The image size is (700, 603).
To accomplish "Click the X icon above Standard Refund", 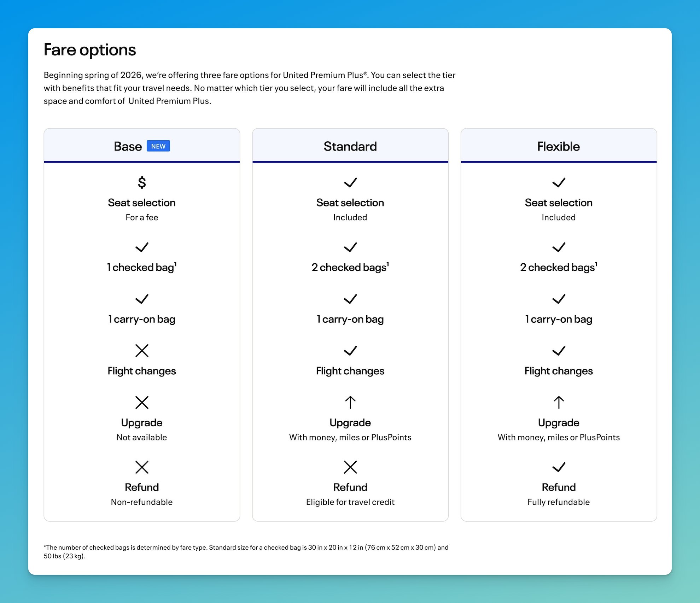I will 350,467.
